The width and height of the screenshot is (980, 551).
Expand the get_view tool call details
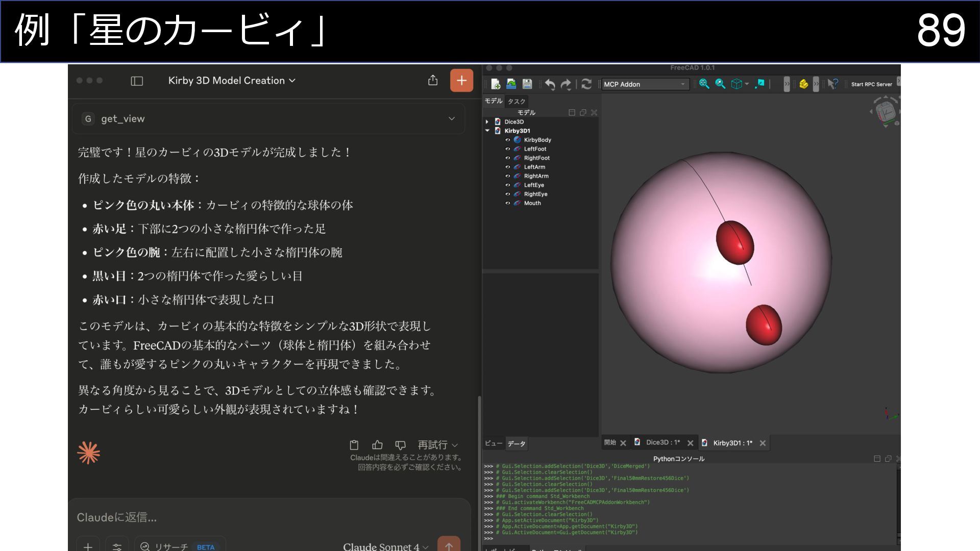(452, 119)
